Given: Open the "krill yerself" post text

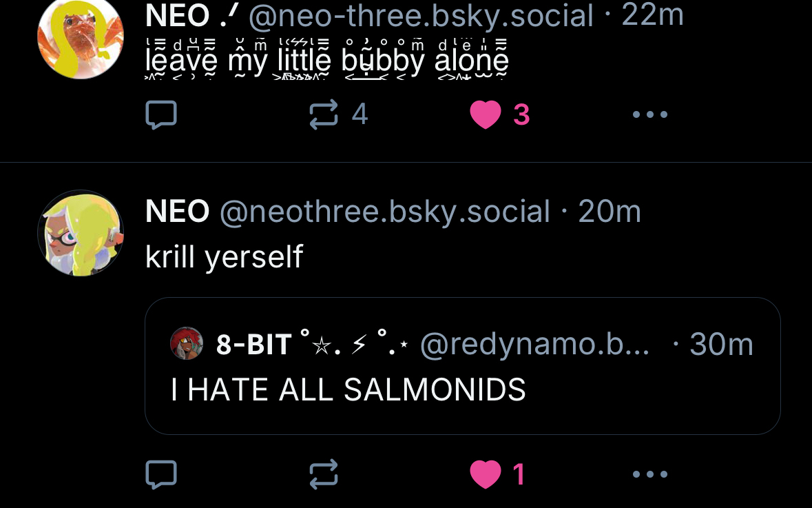Looking at the screenshot, I should 225,256.
